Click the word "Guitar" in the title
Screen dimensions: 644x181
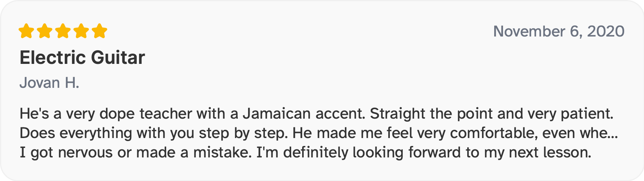point(118,58)
